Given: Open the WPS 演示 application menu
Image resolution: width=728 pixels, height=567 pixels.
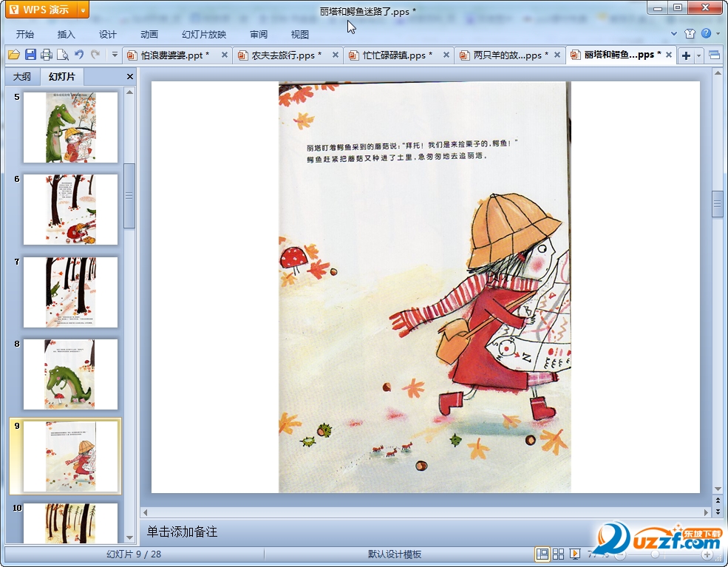Looking at the screenshot, I should 42,10.
